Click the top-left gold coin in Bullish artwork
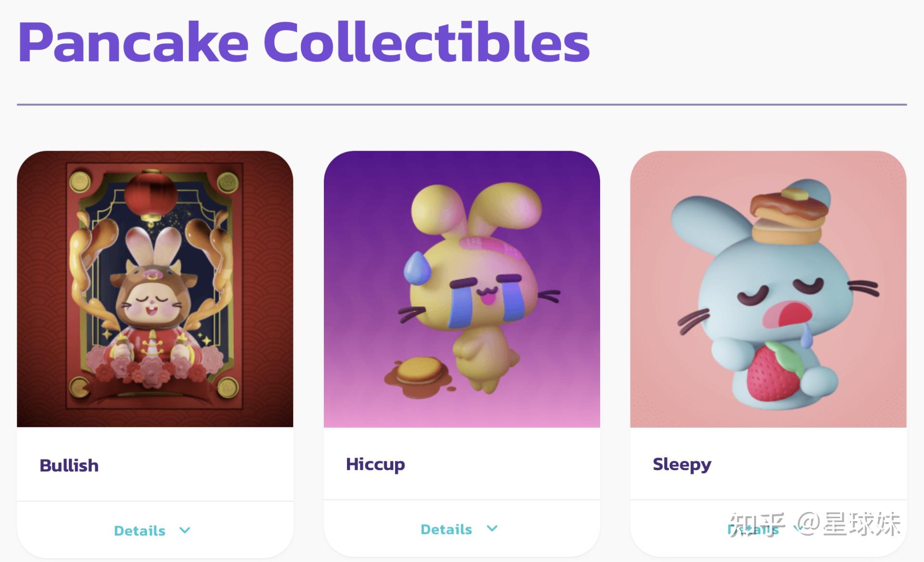 click(x=80, y=182)
